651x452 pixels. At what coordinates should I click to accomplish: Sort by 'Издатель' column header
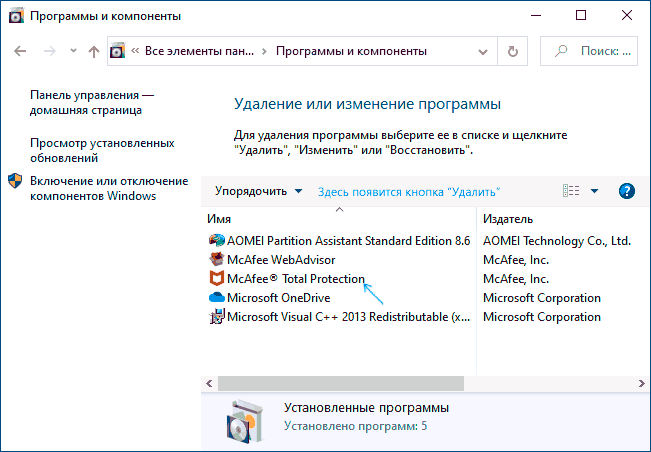coord(508,219)
